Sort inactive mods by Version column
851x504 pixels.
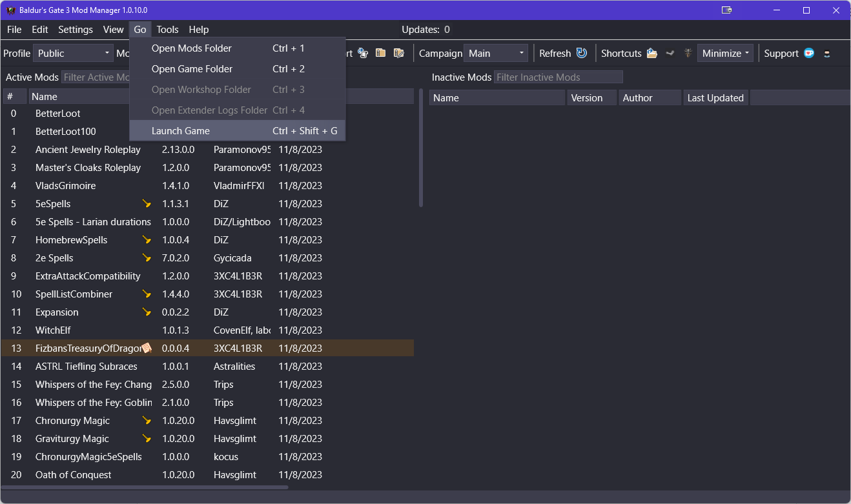click(x=592, y=98)
